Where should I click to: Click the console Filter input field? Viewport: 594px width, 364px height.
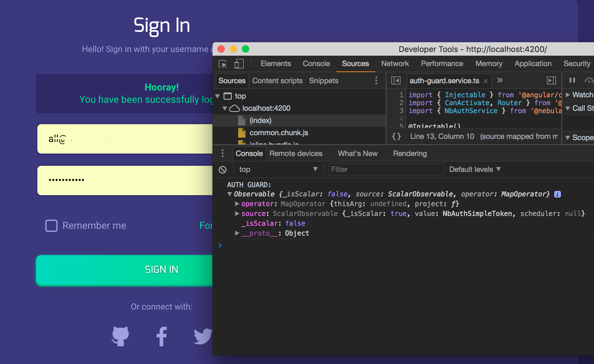386,169
